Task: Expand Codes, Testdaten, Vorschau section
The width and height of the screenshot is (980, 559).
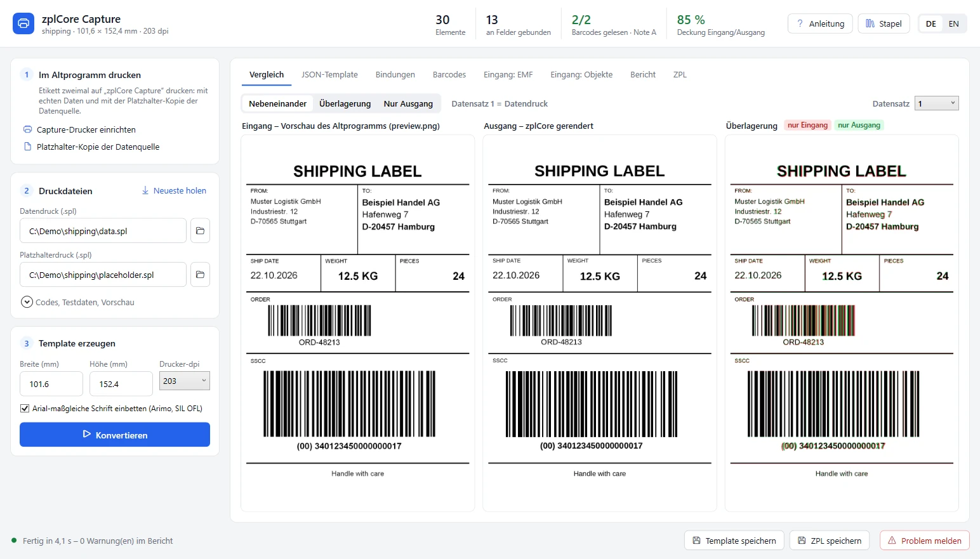Action: [77, 302]
